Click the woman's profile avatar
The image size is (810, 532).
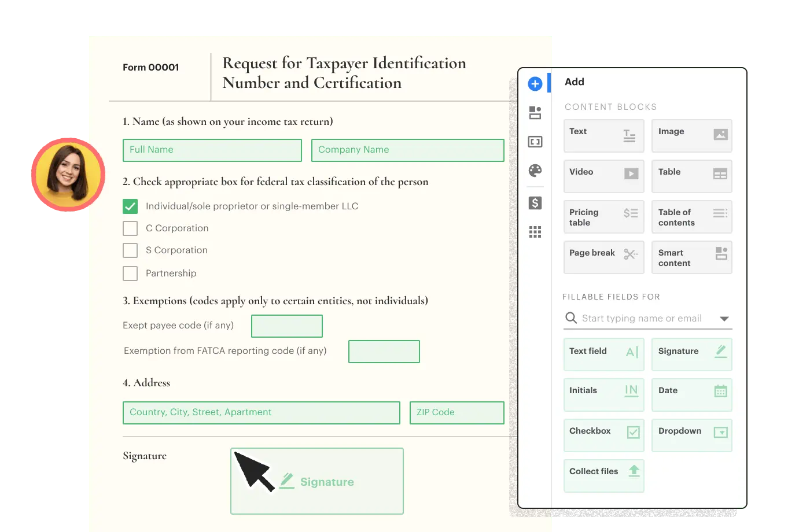(68, 175)
